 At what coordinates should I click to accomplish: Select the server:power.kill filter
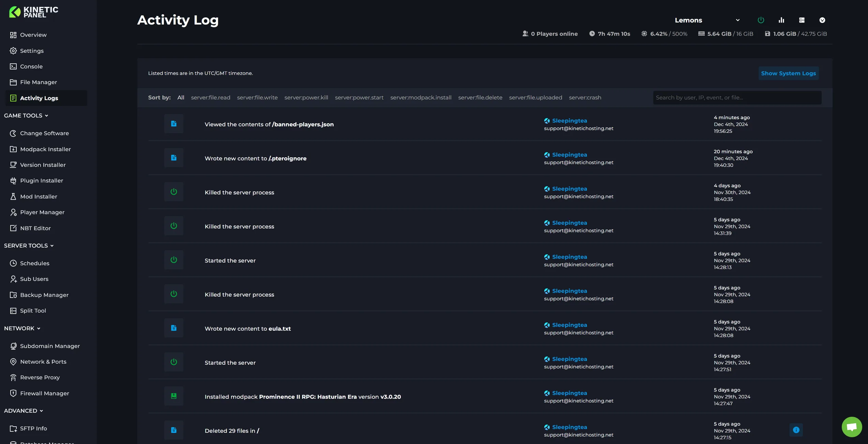coord(306,97)
